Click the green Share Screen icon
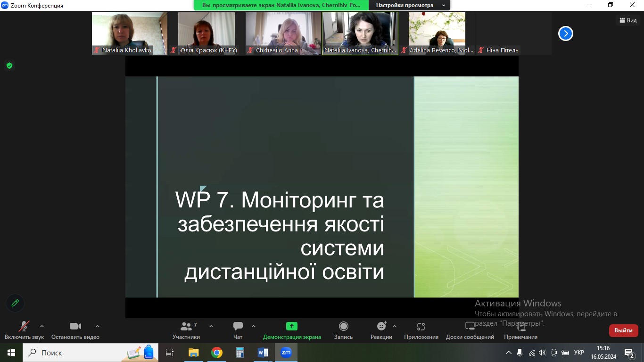The width and height of the screenshot is (644, 362). [292, 326]
